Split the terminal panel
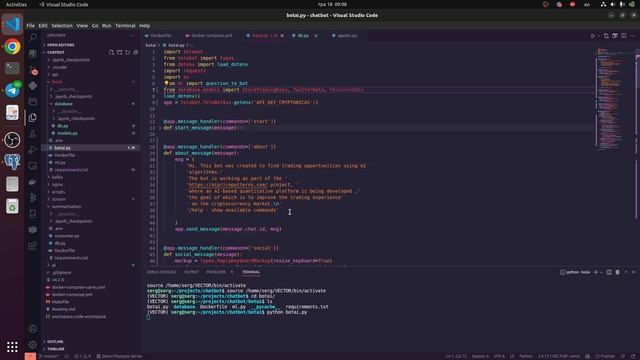 click(x=609, y=272)
